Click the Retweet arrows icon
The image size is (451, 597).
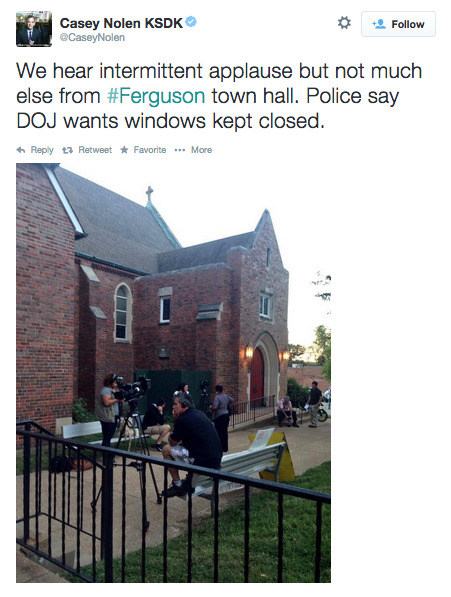(x=67, y=150)
